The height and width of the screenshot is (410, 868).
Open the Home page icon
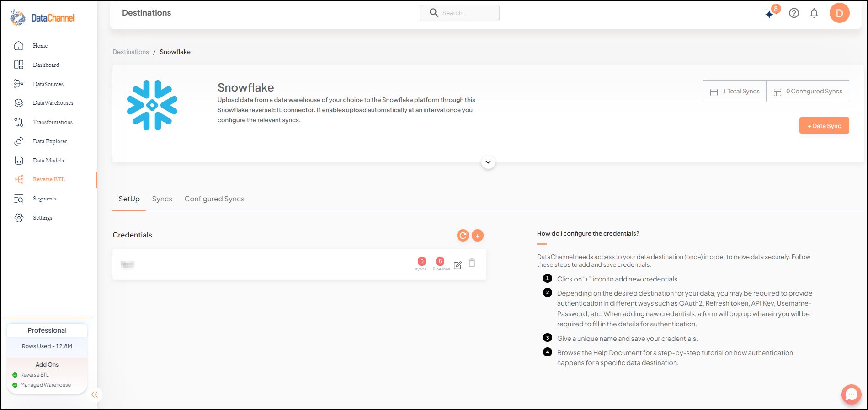19,46
